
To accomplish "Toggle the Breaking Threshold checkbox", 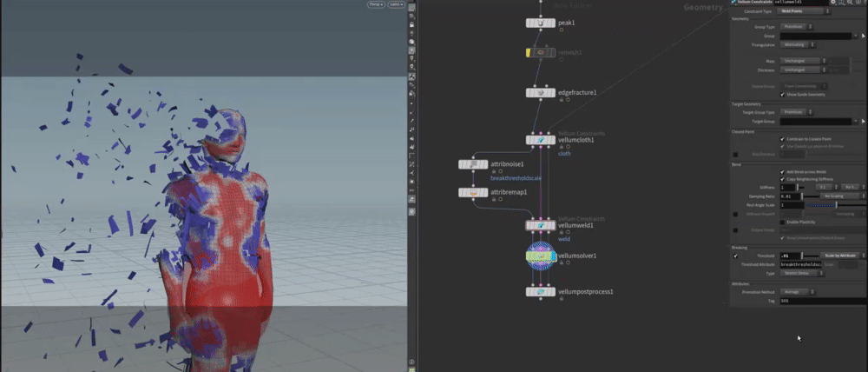I will point(736,256).
